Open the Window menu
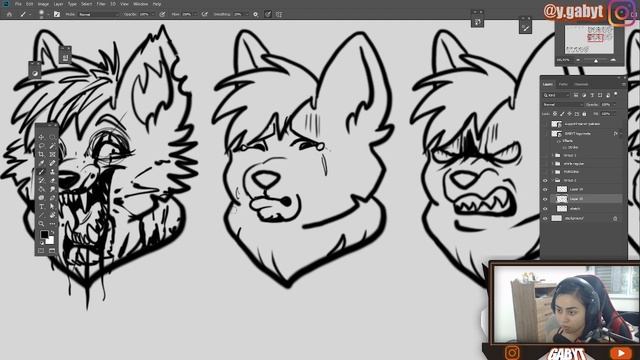The image size is (640, 360). [140, 4]
